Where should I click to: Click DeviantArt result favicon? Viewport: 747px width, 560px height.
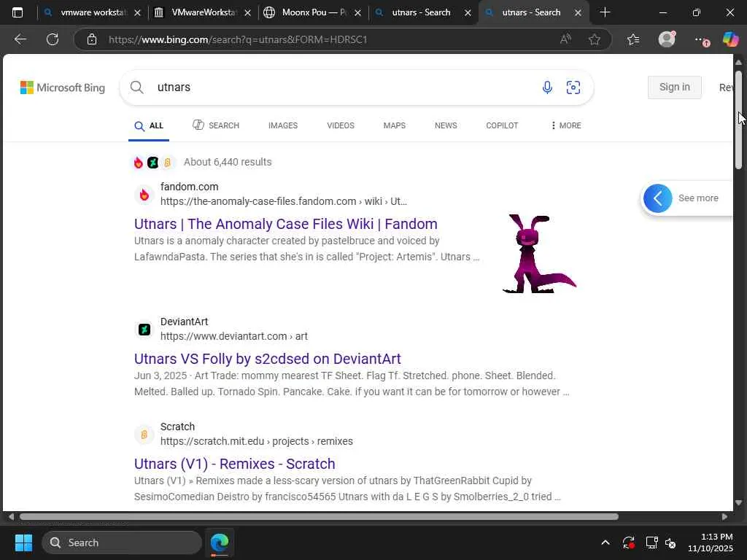point(144,329)
